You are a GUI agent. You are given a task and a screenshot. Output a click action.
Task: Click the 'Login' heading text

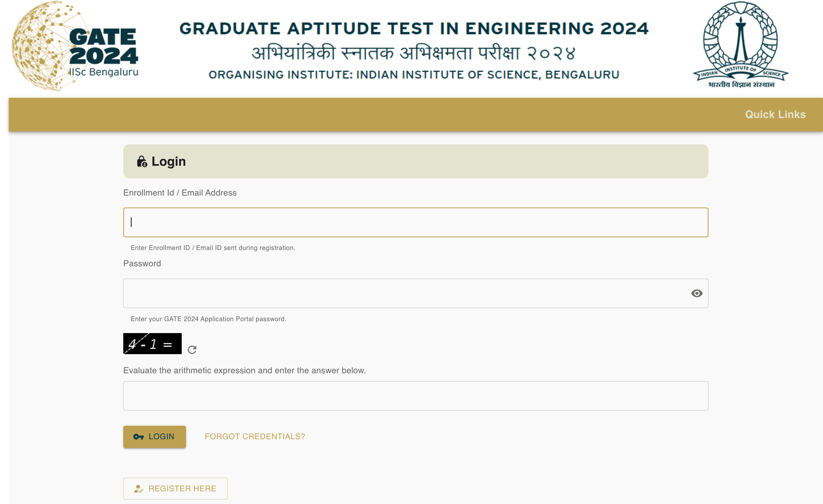169,161
